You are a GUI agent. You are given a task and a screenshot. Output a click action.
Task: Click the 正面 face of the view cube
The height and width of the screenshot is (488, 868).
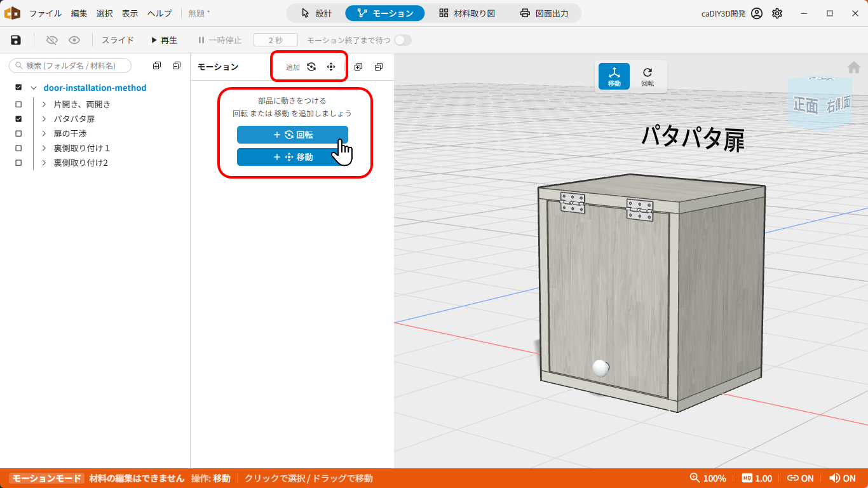(806, 105)
